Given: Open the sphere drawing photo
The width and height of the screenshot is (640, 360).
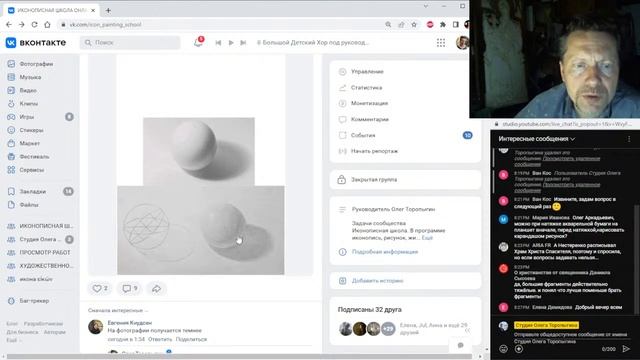Looking at the screenshot, I should [199, 151].
